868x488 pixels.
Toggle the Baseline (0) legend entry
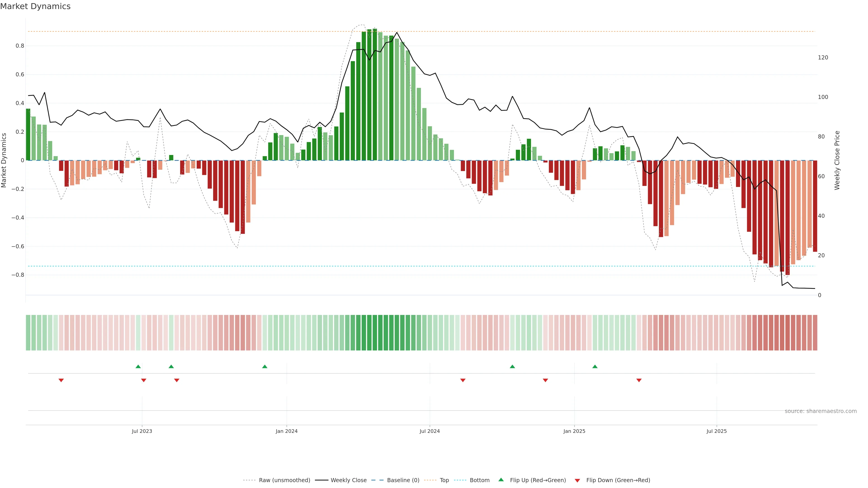(403, 480)
